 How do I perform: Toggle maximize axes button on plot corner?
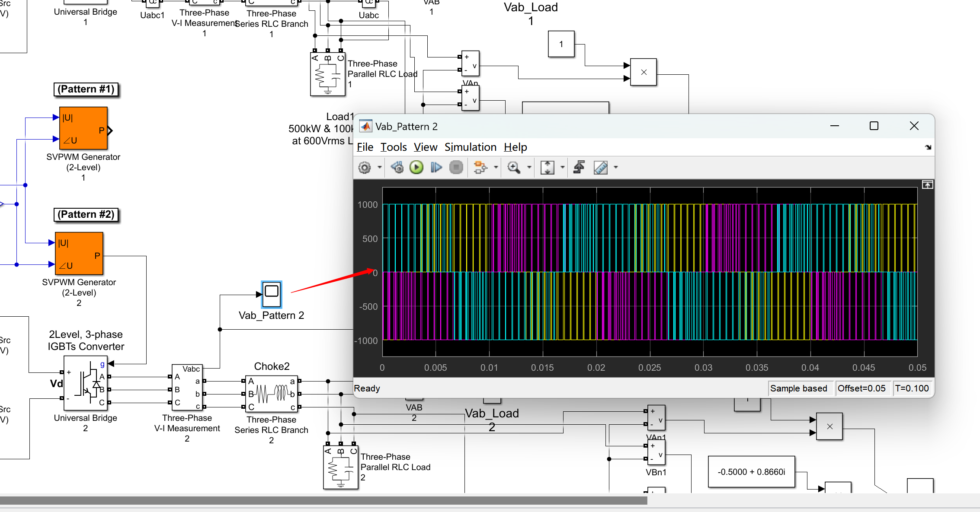coord(927,185)
